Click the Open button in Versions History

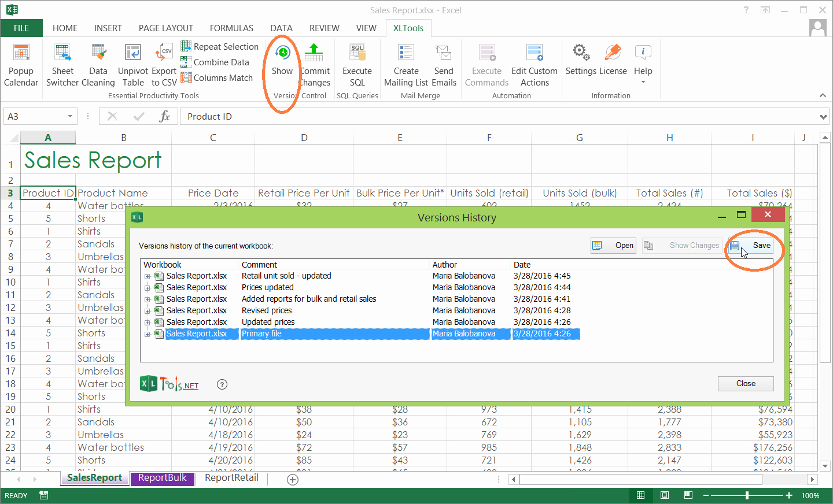pyautogui.click(x=613, y=246)
